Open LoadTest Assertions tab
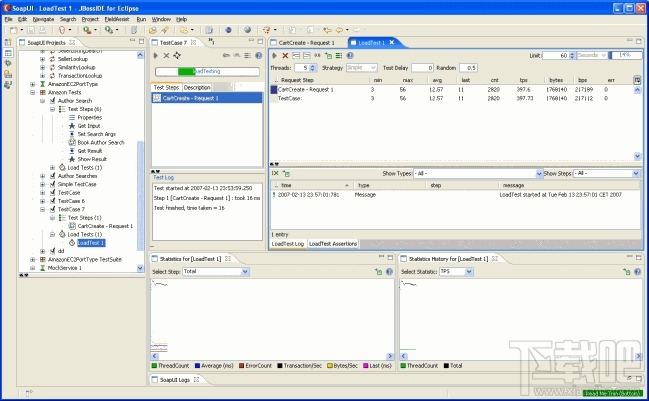Image resolution: width=649 pixels, height=401 pixels. [333, 244]
